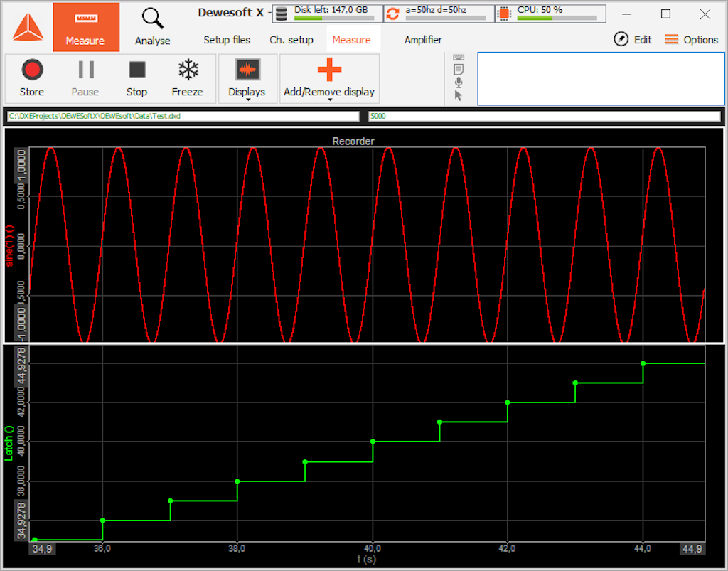Click the Recorder title
Viewport: 728px width, 571px height.
click(353, 141)
